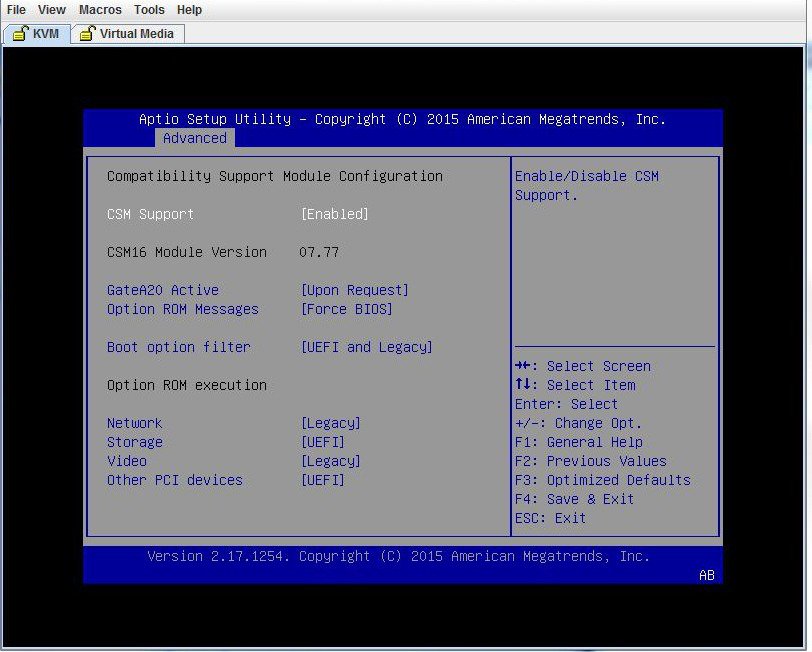Change GateA20 Active Upon Request option
Image resolution: width=812 pixels, height=652 pixels.
tap(354, 290)
